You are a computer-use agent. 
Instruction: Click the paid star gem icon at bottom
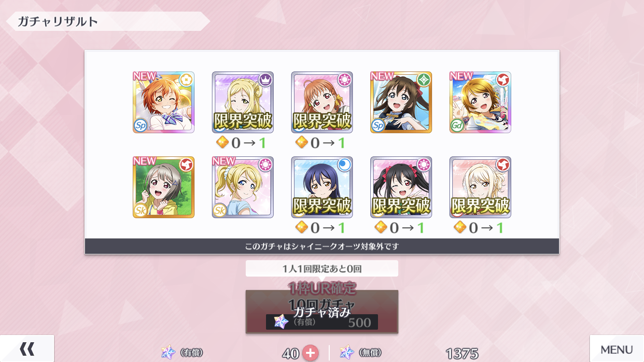pyautogui.click(x=168, y=353)
